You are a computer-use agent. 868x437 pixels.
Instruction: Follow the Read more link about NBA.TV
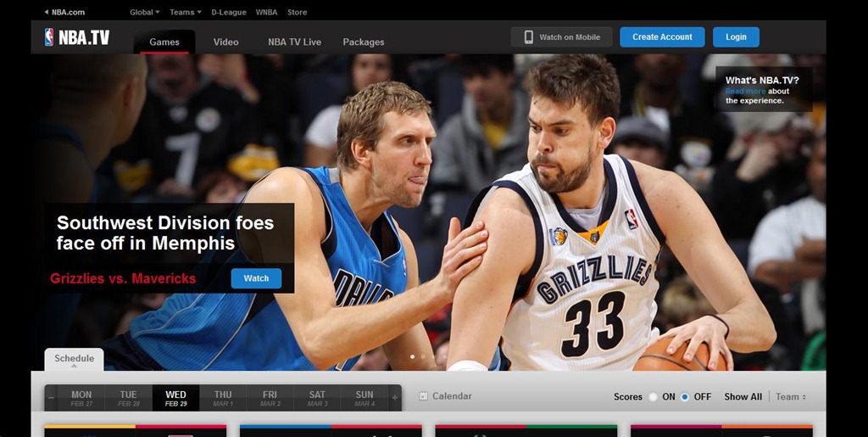point(746,92)
